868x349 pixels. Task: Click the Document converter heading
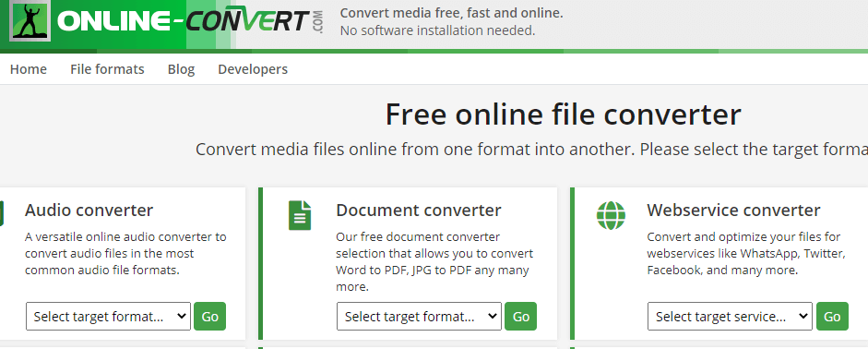[x=419, y=211]
